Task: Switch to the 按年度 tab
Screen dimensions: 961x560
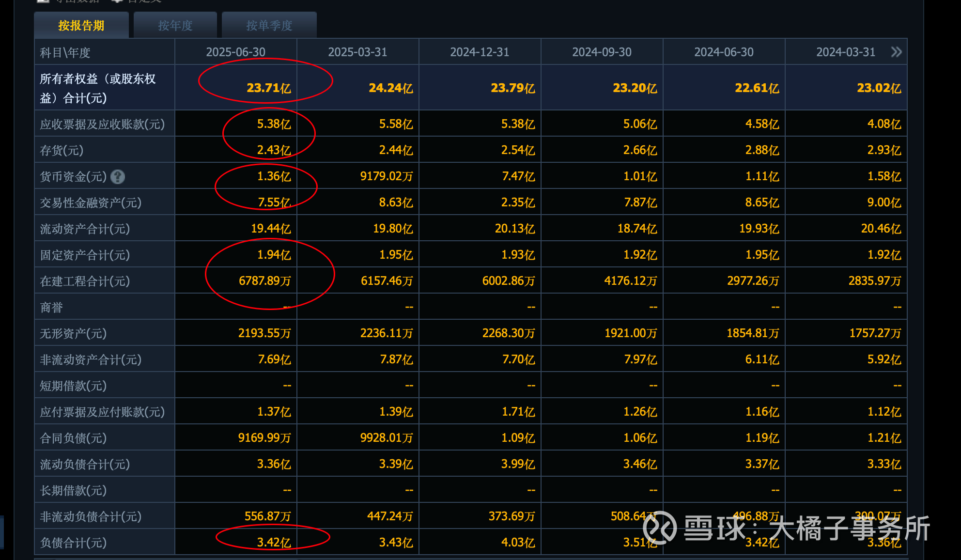Action: coord(175,26)
